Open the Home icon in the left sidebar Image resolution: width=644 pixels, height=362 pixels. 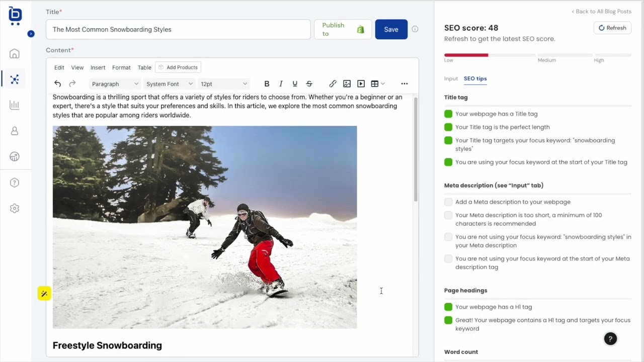(14, 53)
